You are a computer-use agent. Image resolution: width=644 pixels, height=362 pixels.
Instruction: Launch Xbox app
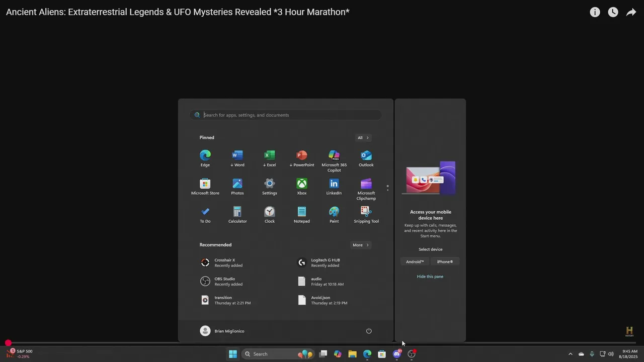pyautogui.click(x=302, y=186)
